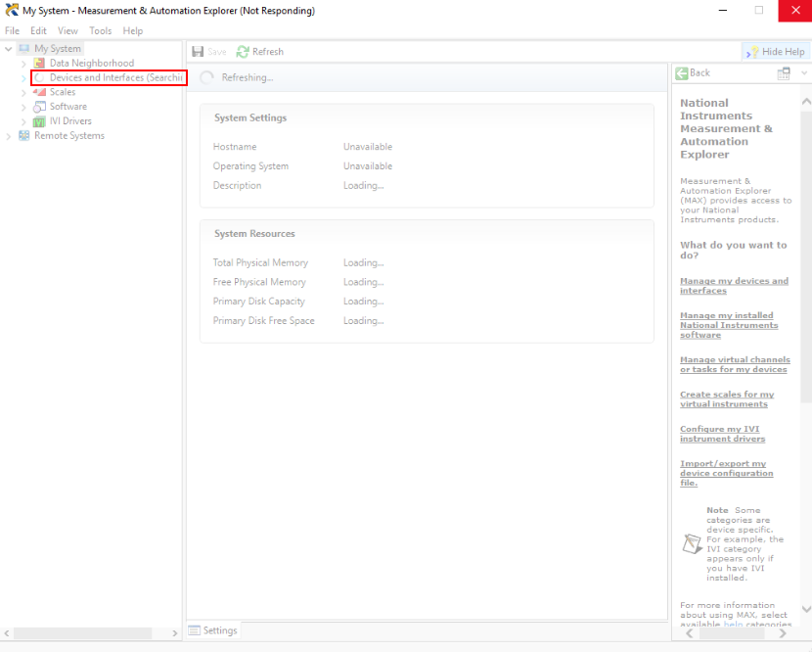
Task: Open 'Create scales for my virtual instruments' link
Action: coord(727,399)
